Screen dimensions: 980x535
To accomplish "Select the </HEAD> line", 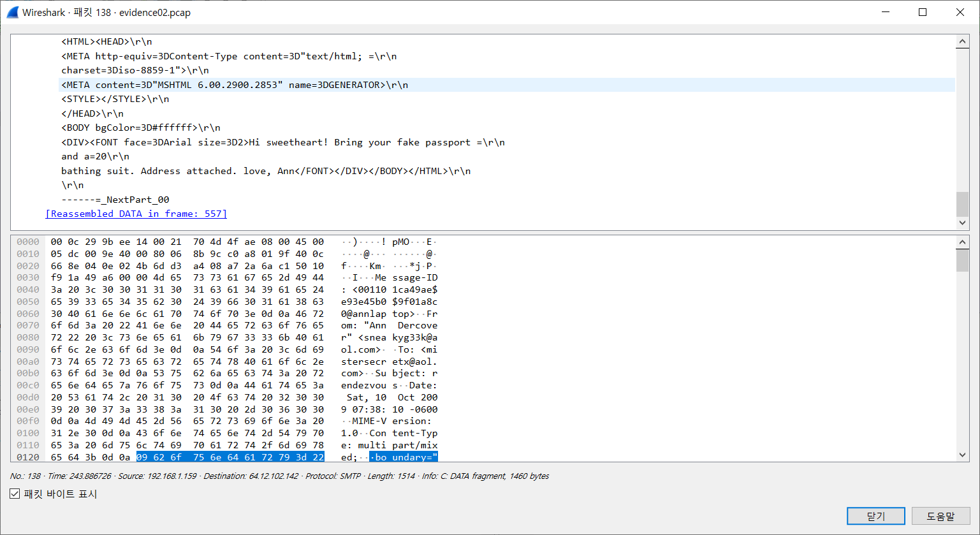I will (x=92, y=114).
